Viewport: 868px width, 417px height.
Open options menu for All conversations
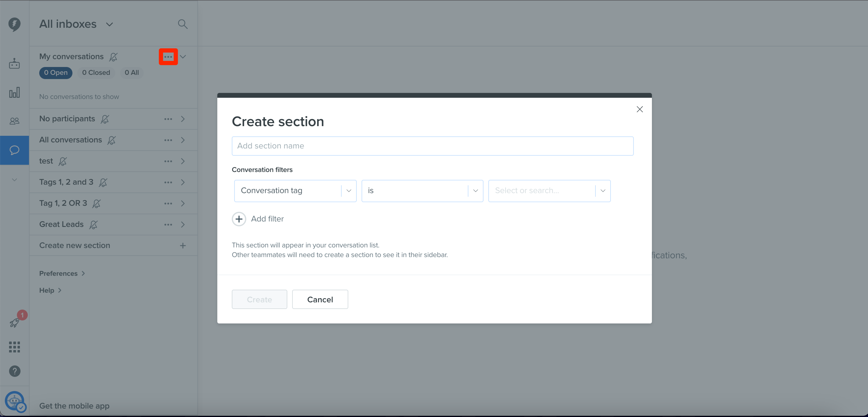pyautogui.click(x=168, y=140)
